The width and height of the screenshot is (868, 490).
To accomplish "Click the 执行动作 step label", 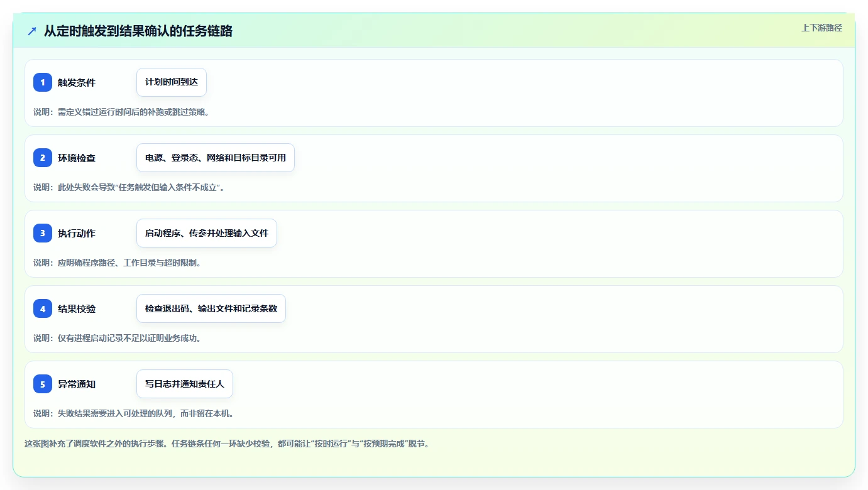I will click(77, 233).
